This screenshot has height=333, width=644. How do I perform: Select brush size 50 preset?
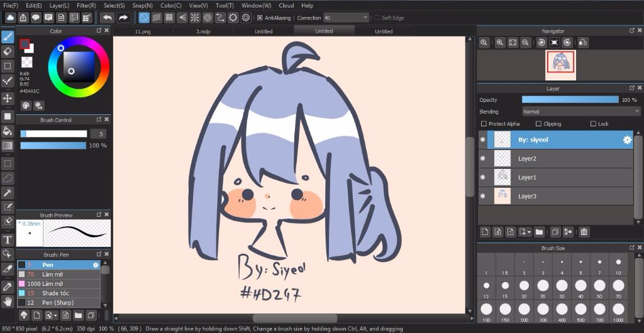[x=599, y=288]
